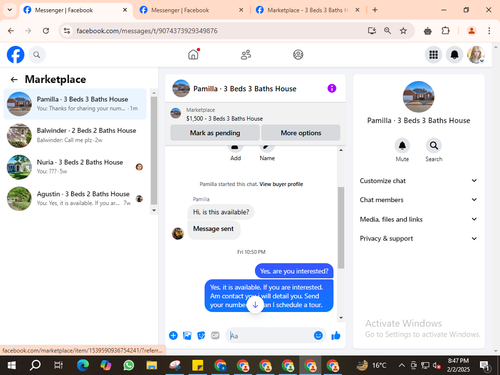Expand Media, files and links section
This screenshot has width=500, height=375.
(x=418, y=219)
